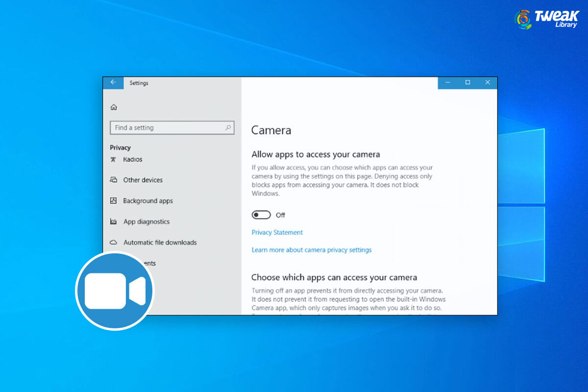Toggle on Allow apps to access your camera
Image resolution: width=588 pixels, height=392 pixels.
pyautogui.click(x=261, y=215)
